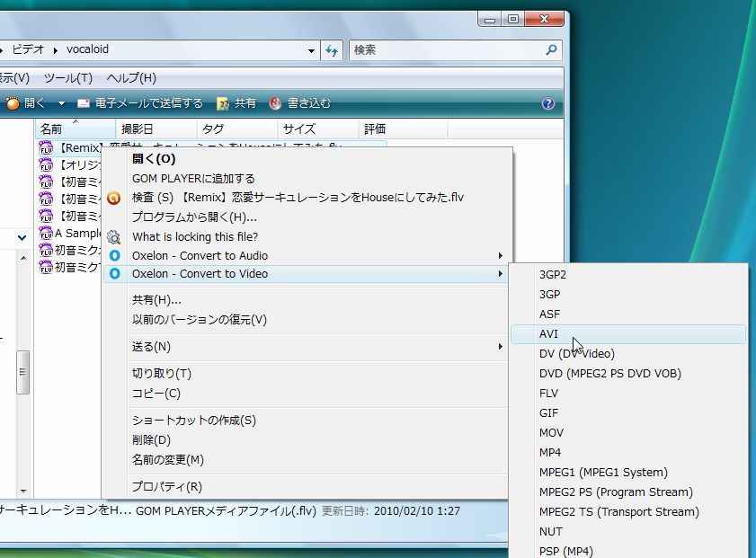The height and width of the screenshot is (558, 756).
Task: Select PSP (MP4) format
Action: [627, 550]
